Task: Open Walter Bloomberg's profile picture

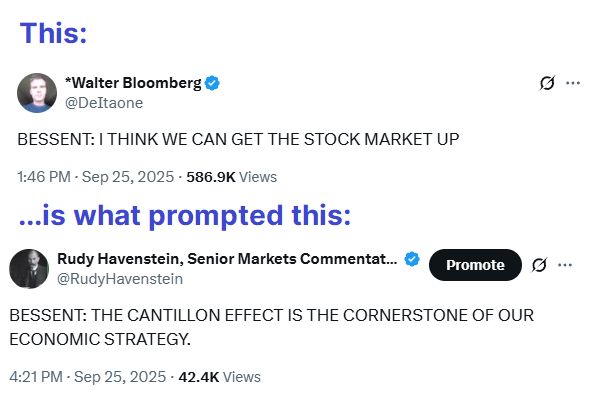Action: pos(37,93)
